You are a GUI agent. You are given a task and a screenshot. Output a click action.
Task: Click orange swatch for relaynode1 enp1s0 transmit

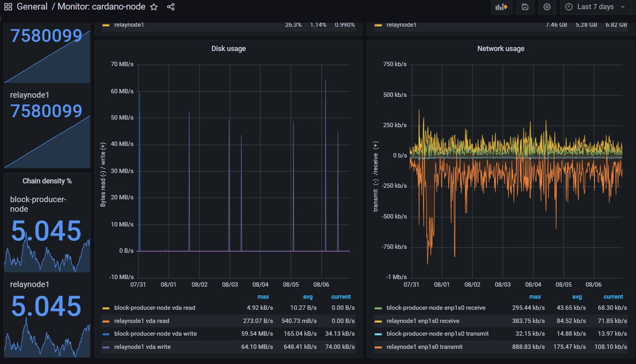(x=378, y=347)
